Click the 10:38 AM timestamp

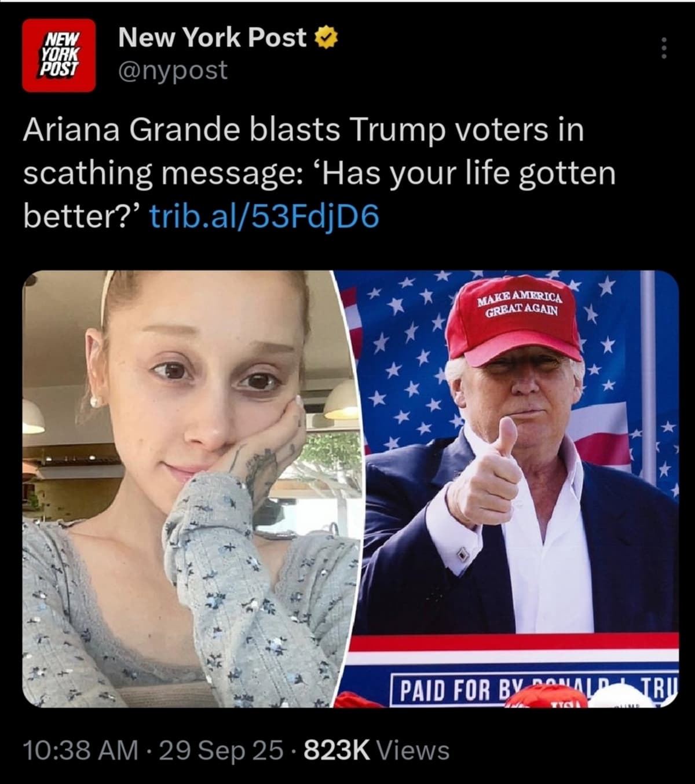coord(81,750)
